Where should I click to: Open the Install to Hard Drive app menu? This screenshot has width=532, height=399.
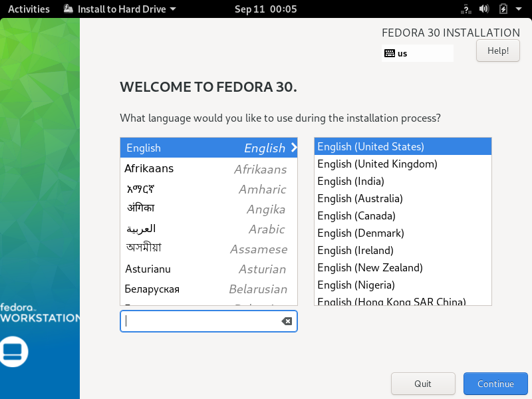pos(120,9)
